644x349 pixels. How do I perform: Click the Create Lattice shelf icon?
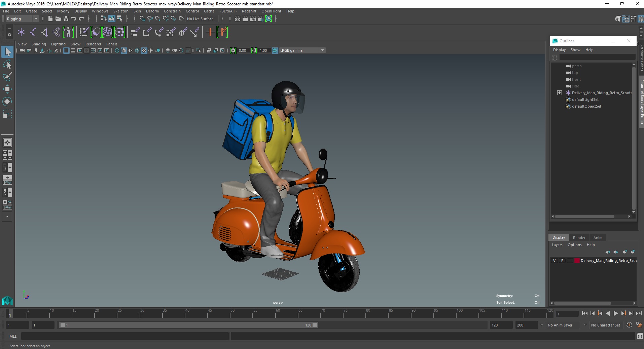coord(107,32)
